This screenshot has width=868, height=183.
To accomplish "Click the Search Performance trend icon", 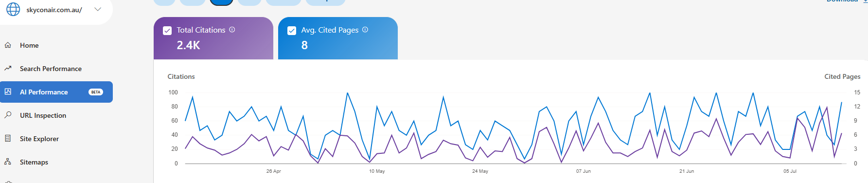I will (8, 69).
